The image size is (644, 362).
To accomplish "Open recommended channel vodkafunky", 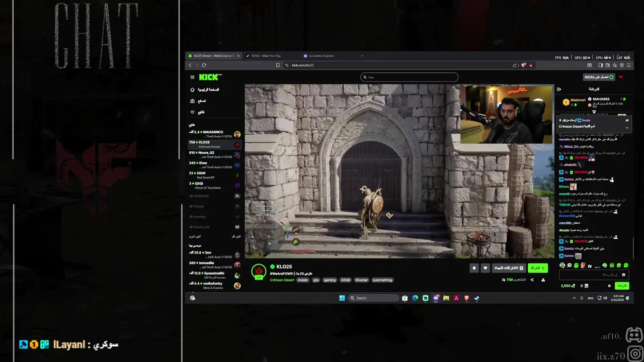I will click(215, 285).
